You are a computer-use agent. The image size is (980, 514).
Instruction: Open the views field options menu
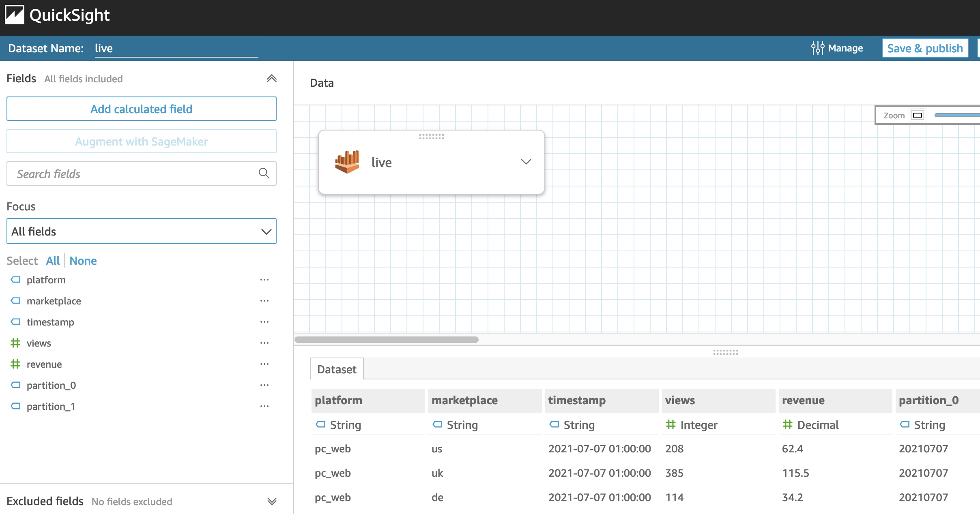point(264,343)
